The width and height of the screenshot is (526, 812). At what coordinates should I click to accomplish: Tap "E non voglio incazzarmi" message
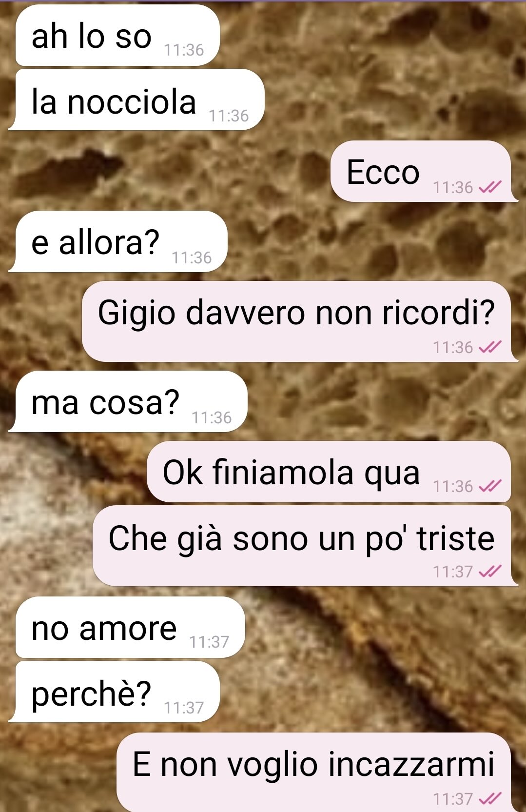(317, 772)
